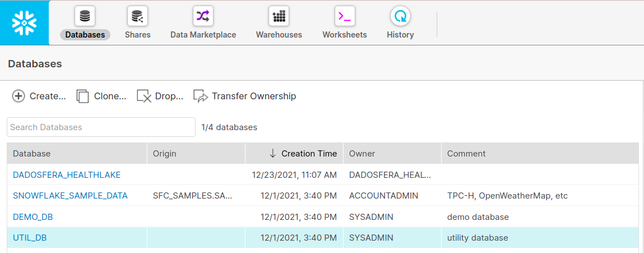Click the SFC_SAMPLES.SA... origin cell
The width and height of the screenshot is (644, 253).
[193, 196]
